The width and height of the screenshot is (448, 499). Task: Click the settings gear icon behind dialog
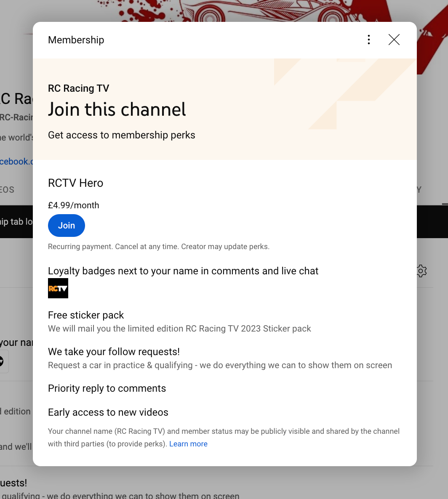tap(421, 271)
